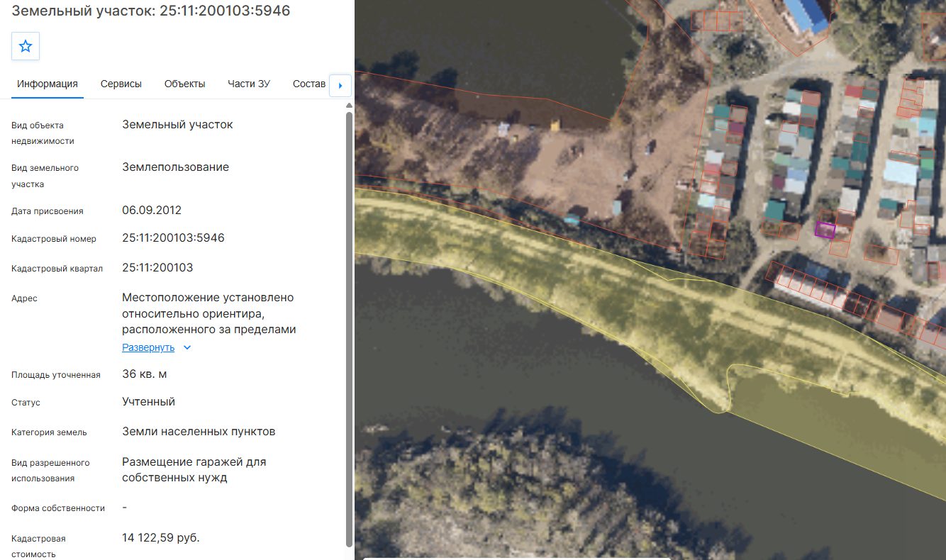Expand full address via Развернуть link
This screenshot has width=946, height=560.
(x=148, y=347)
